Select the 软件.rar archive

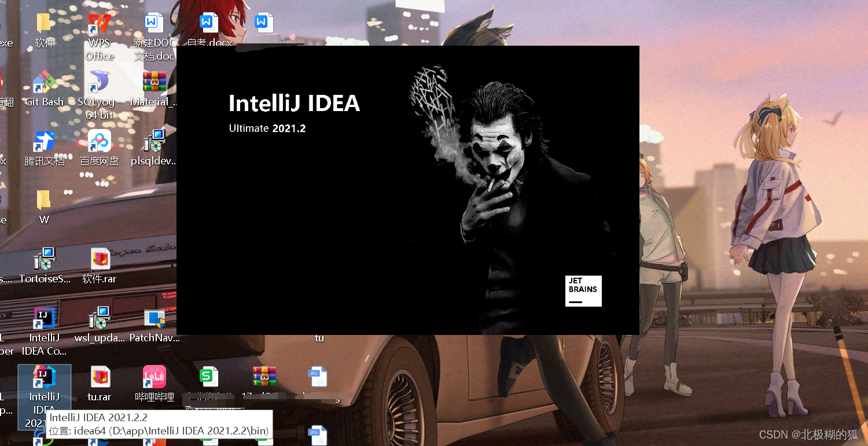[x=100, y=266]
